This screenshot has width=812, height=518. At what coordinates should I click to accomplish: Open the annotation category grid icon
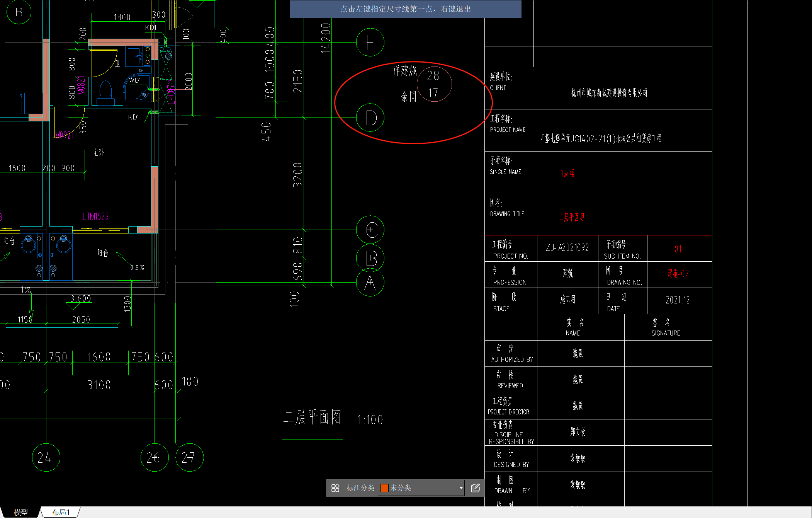point(335,488)
